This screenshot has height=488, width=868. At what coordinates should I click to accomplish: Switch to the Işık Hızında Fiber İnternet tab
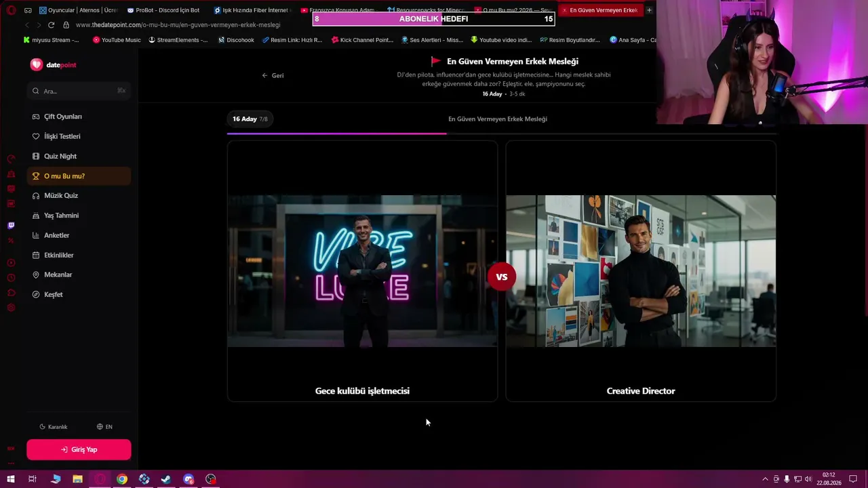(x=251, y=10)
